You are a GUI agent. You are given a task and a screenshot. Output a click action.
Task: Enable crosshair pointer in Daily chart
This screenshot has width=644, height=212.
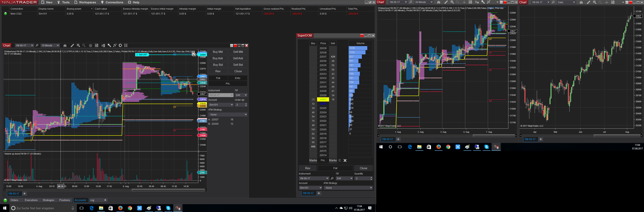tap(607, 2)
